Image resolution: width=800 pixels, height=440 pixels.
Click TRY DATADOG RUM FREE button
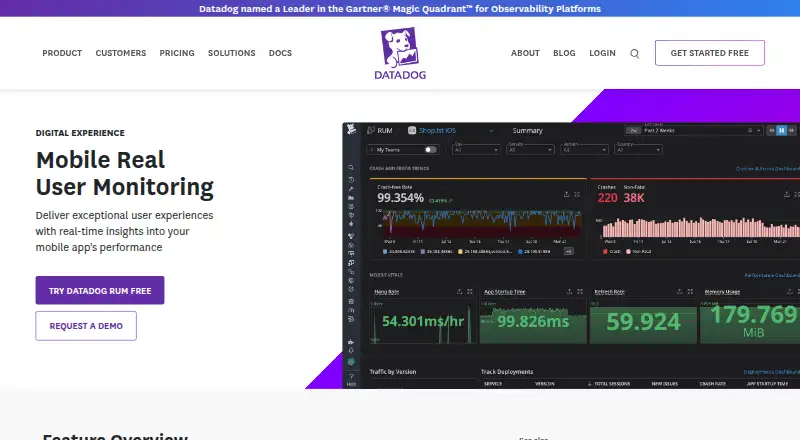[x=100, y=290]
